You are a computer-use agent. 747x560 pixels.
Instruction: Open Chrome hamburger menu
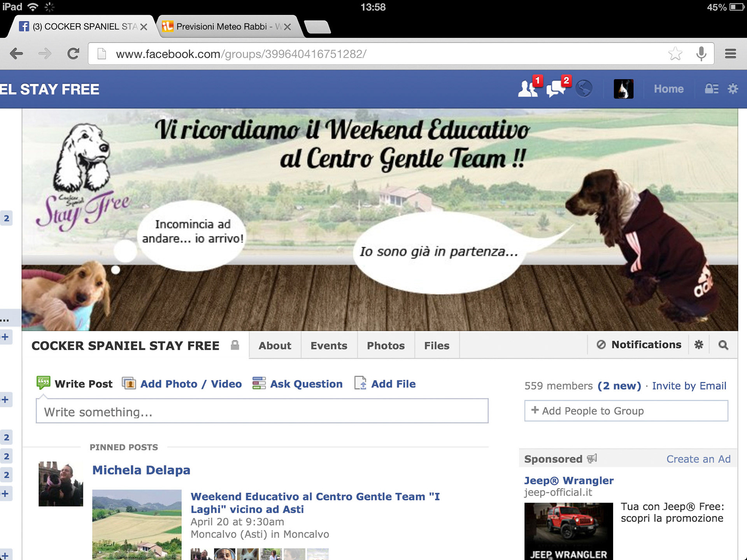tap(730, 54)
